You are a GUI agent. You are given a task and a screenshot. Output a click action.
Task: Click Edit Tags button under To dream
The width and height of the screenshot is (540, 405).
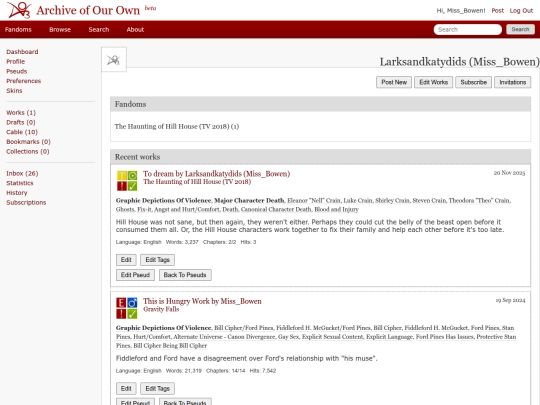(x=157, y=260)
